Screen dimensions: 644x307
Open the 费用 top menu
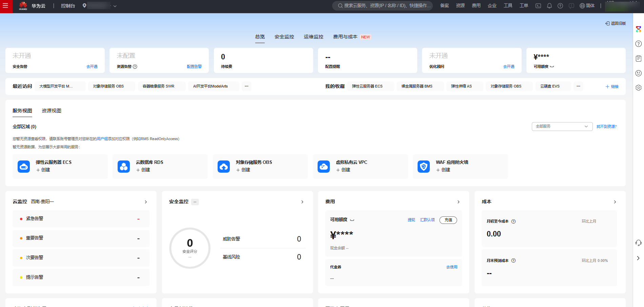point(476,6)
